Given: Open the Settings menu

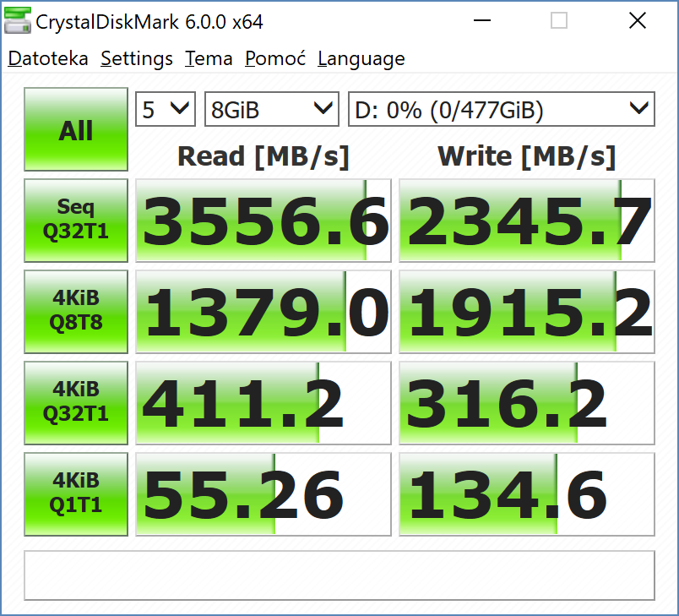Looking at the screenshot, I should [137, 58].
